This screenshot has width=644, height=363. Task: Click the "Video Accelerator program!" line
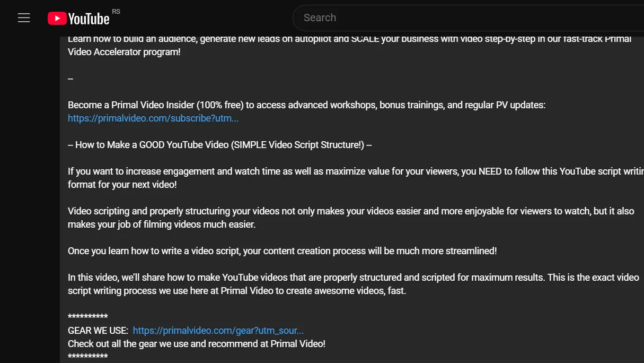124,52
